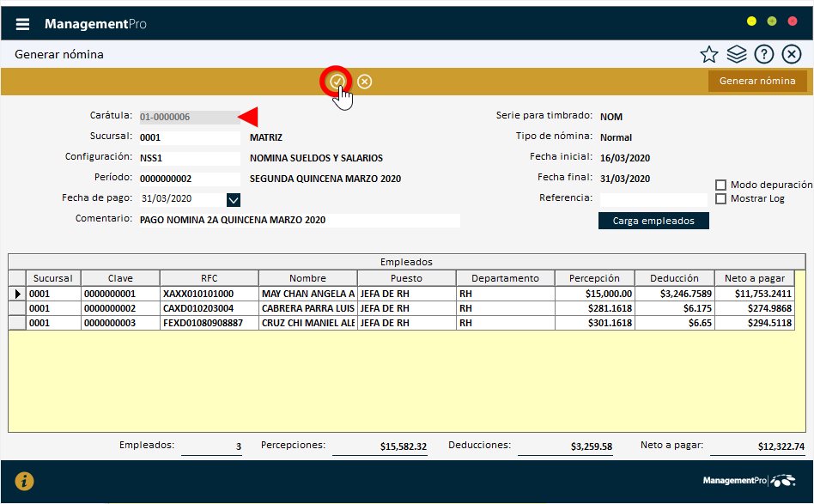Click employee name MAY CHAN ANGELA A
Image resolution: width=814 pixels, height=504 pixels.
tap(308, 294)
